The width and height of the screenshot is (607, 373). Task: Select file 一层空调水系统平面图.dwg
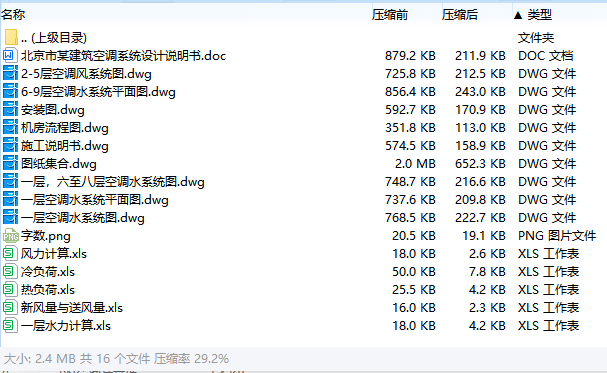[x=94, y=200]
